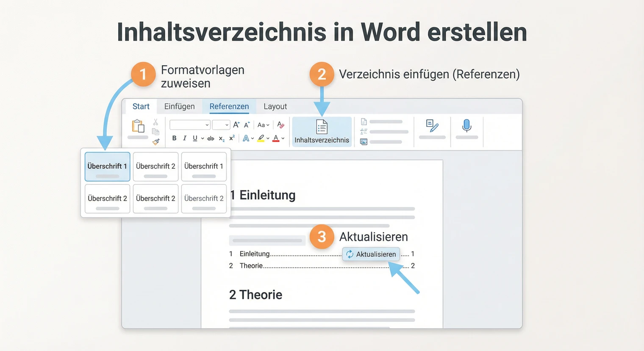This screenshot has height=351, width=644.
Task: Click the Clear Formatting icon
Action: tap(280, 124)
